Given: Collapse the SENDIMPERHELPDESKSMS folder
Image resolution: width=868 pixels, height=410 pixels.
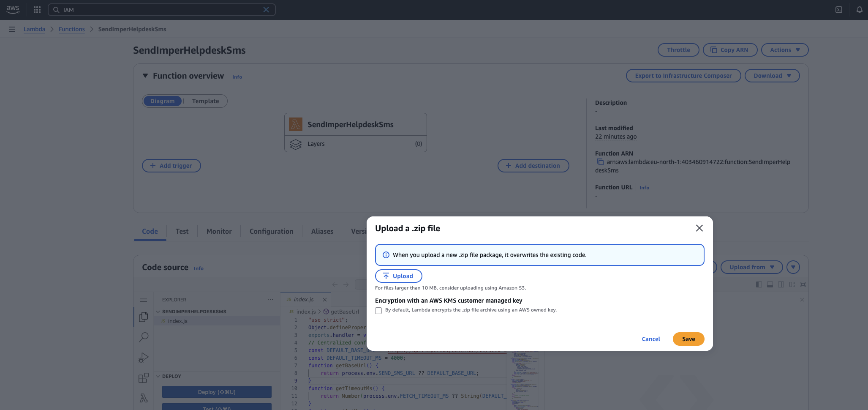Looking at the screenshot, I should click(x=158, y=312).
